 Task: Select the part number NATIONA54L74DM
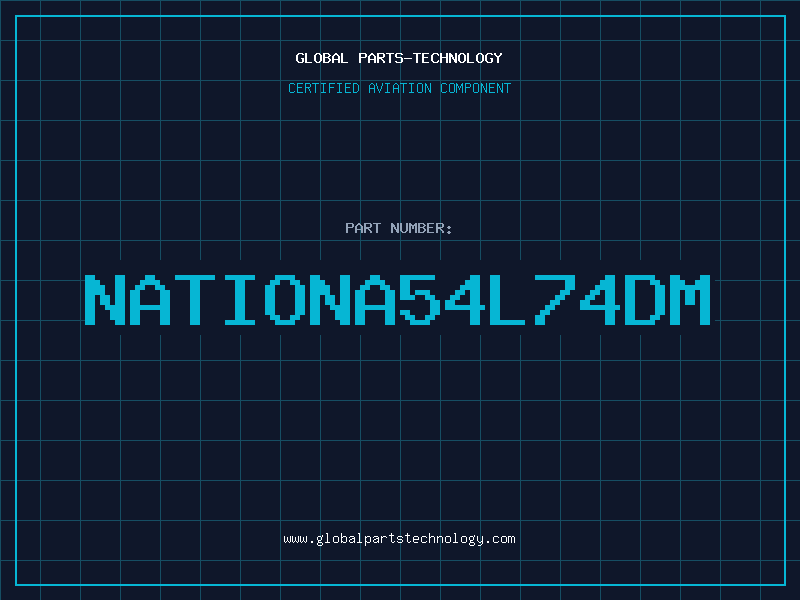click(x=398, y=300)
